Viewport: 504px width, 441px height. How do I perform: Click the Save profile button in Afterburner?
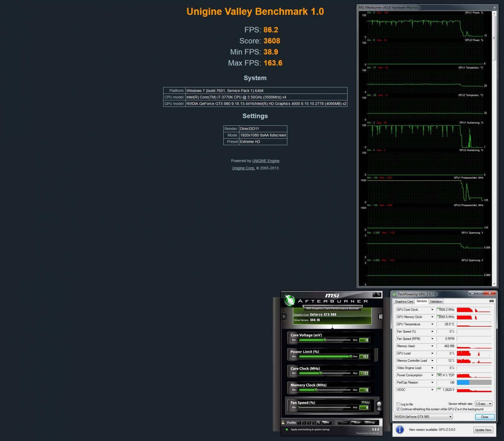[x=326, y=423]
